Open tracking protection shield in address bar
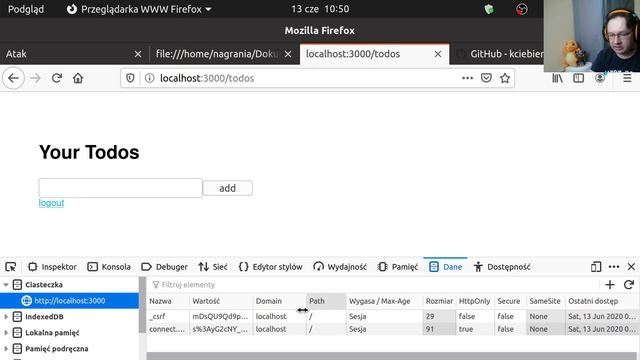Image resolution: width=640 pixels, height=360 pixels. pos(130,78)
